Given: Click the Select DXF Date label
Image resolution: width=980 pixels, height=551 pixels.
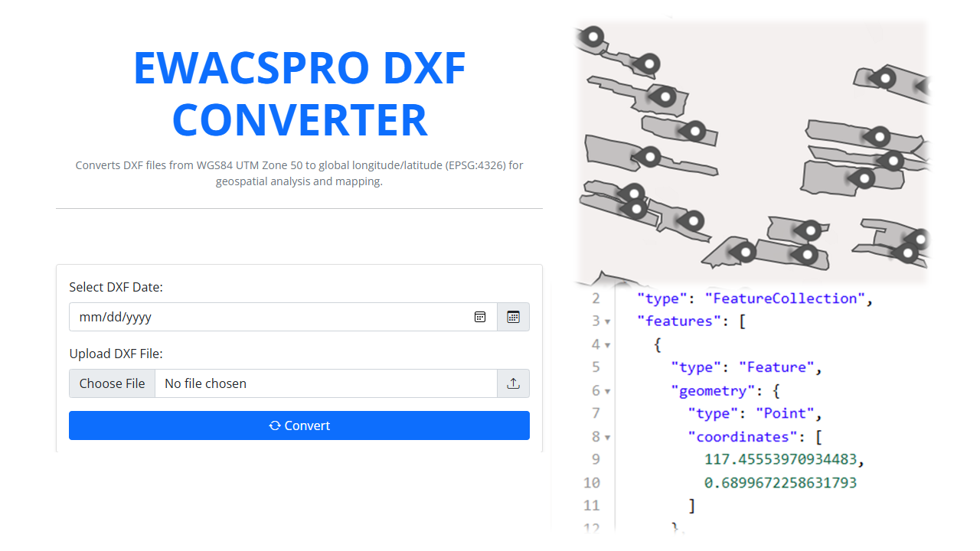Looking at the screenshot, I should (x=116, y=287).
